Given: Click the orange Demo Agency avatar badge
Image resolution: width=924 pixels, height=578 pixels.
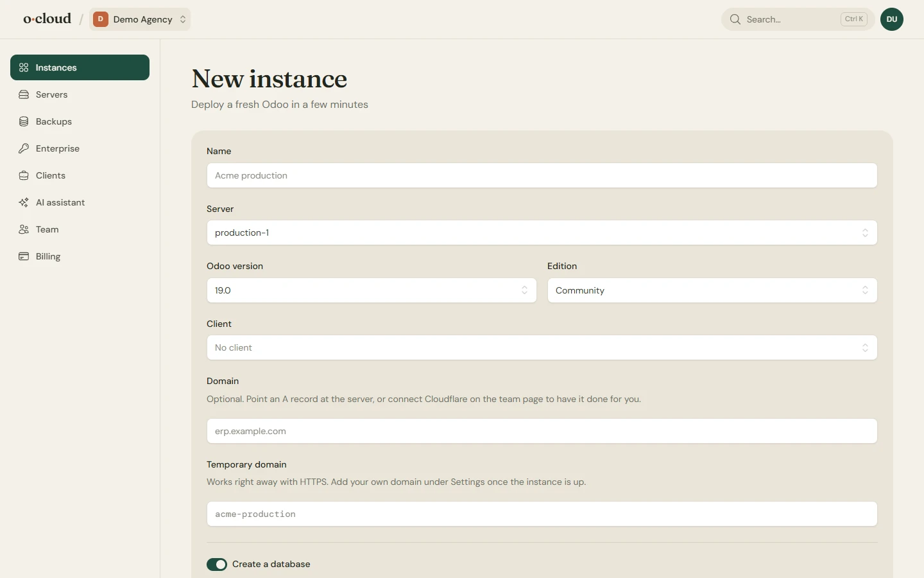Looking at the screenshot, I should tap(101, 19).
